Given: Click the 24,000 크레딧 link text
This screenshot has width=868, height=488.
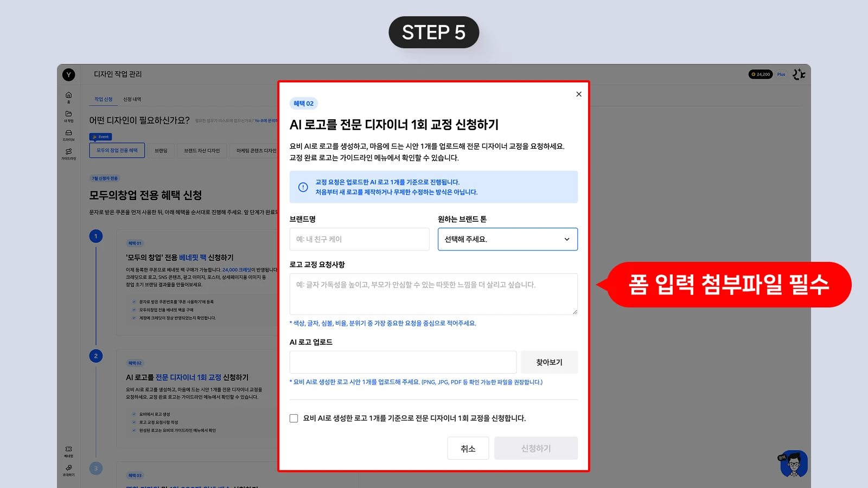Looking at the screenshot, I should click(x=238, y=269).
